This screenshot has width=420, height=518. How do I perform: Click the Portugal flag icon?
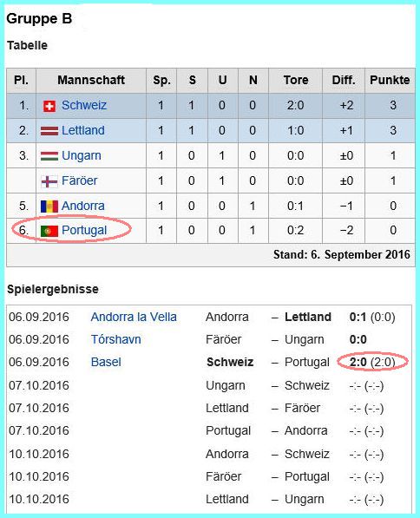[49, 231]
